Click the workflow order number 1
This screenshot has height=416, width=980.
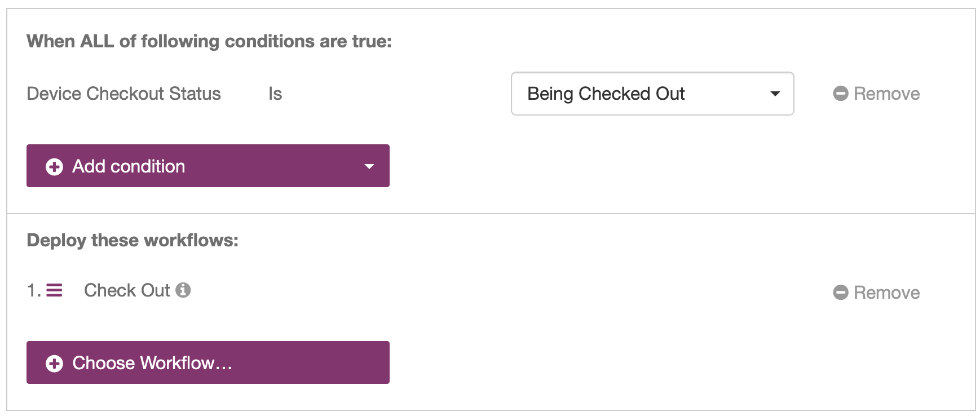coord(33,290)
